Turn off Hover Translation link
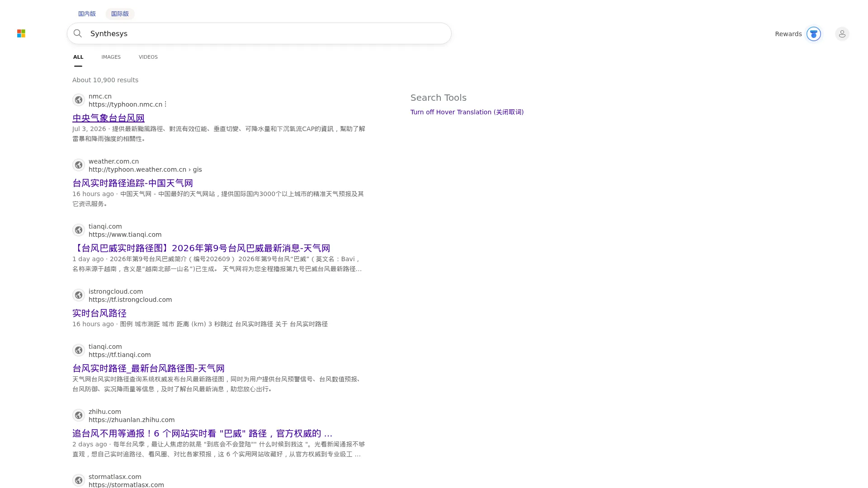The height and width of the screenshot is (488, 868). tap(467, 112)
